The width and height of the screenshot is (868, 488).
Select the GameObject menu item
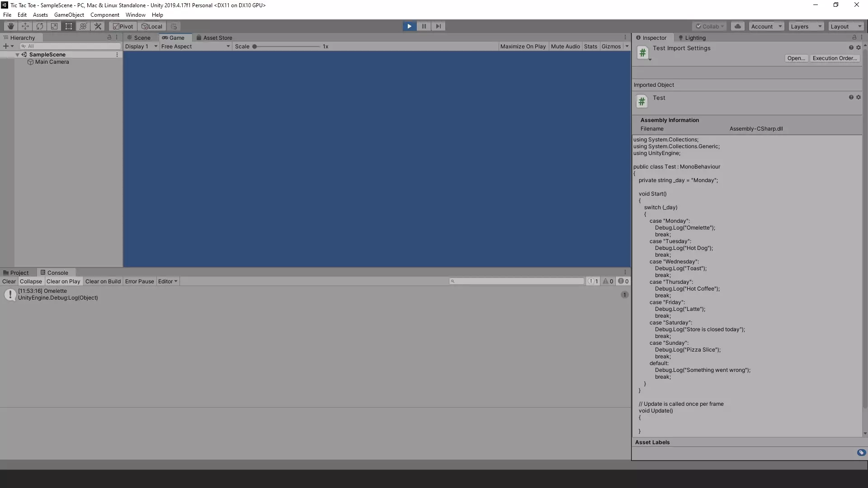click(x=69, y=14)
